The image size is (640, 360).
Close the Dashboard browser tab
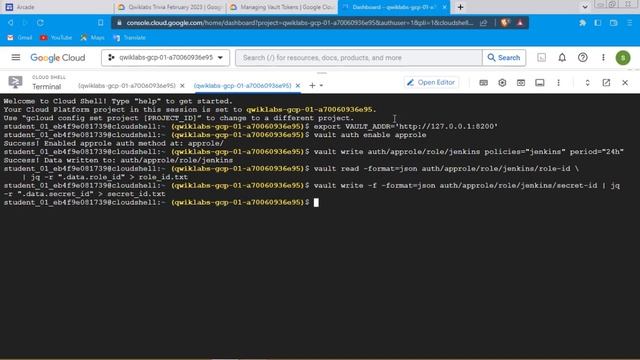point(444,7)
